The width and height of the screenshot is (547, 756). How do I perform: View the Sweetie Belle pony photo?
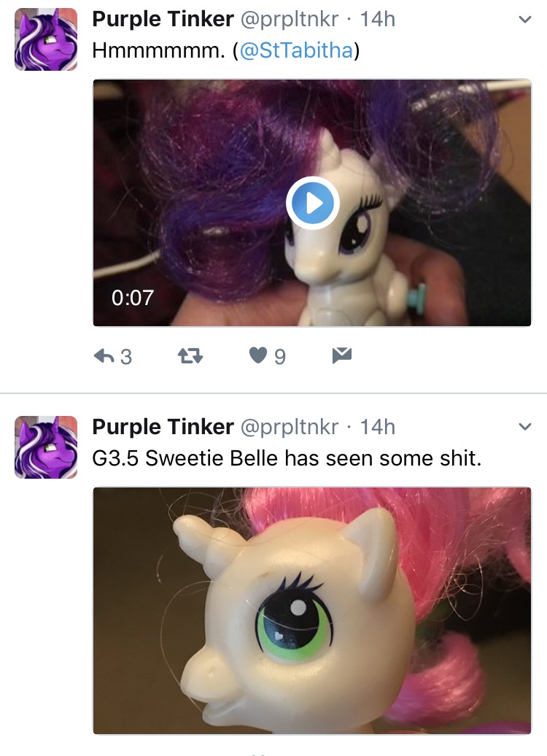(x=312, y=610)
